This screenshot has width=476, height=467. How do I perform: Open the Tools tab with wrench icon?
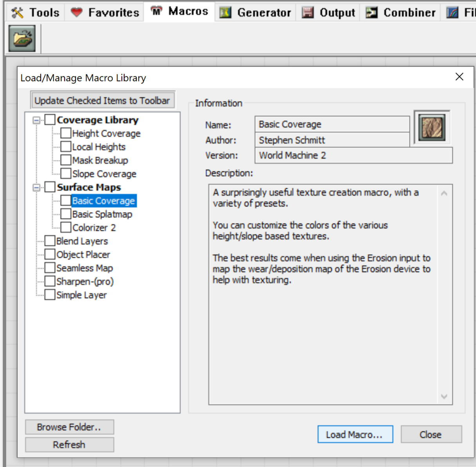[36, 13]
